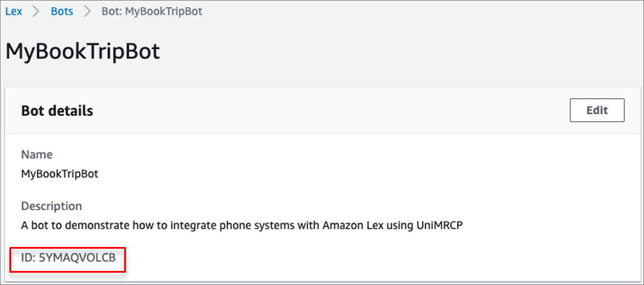The image size is (644, 285).
Task: Click the Name field label
Action: (36, 154)
